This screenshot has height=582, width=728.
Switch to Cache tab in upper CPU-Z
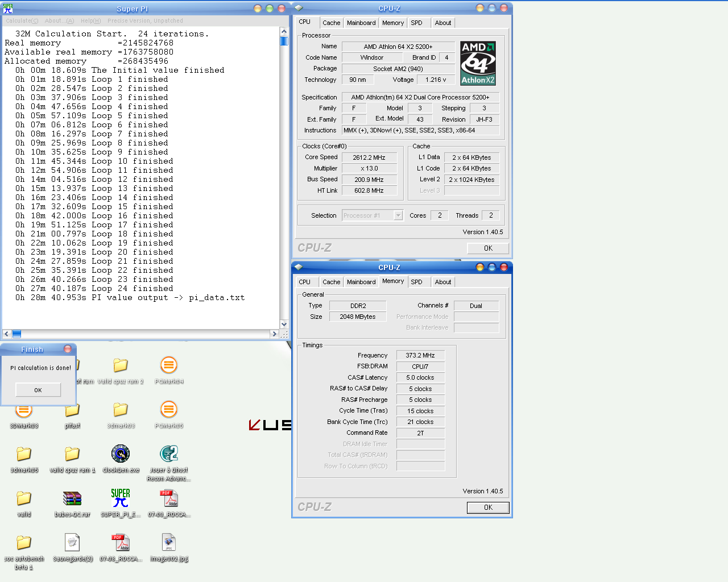[x=331, y=23]
